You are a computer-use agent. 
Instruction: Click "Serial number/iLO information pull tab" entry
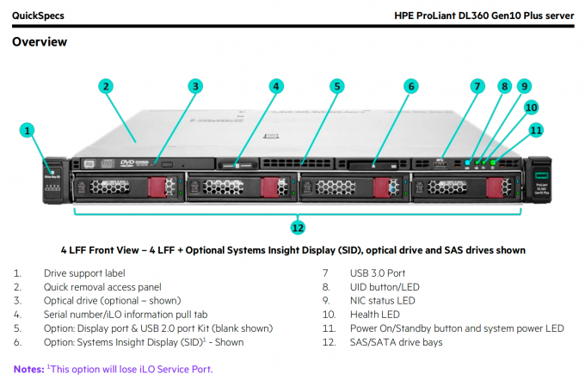(x=126, y=315)
